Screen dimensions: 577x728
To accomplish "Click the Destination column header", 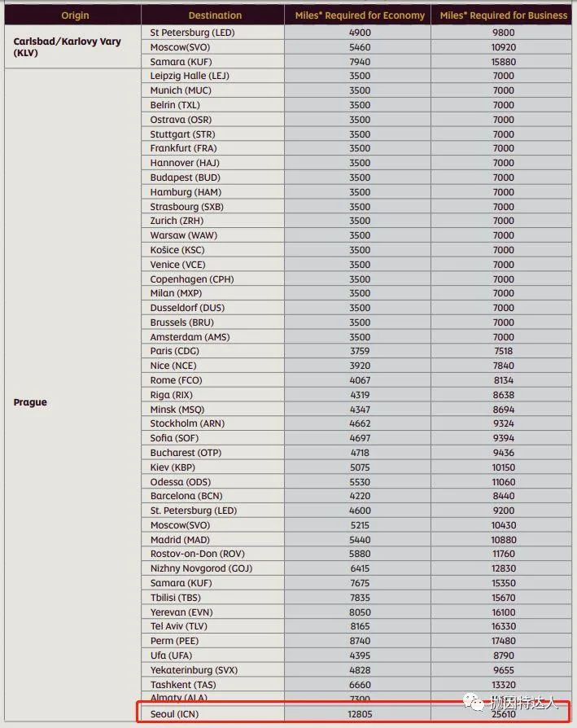I will [215, 15].
